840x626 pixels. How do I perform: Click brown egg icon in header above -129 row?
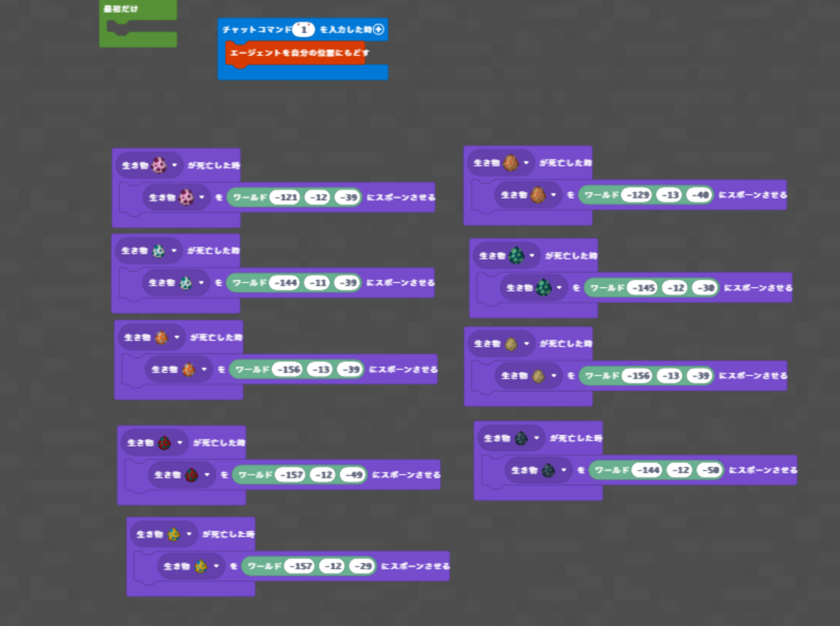coord(510,163)
